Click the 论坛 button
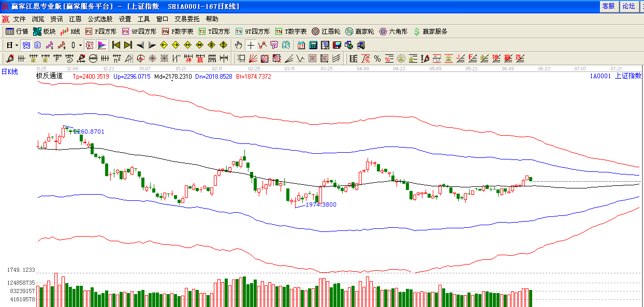This screenshot has width=644, height=307. 628,6
